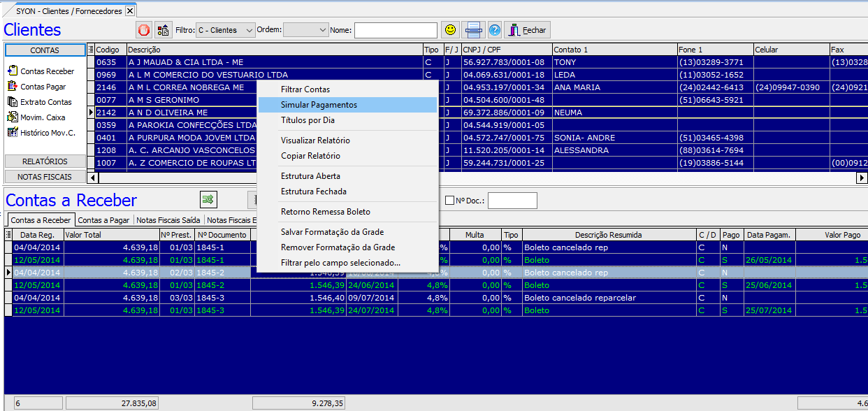Screen dimensions: 868x411
Task: Choose Retorno Remessa Boleto menu entry
Action: click(325, 212)
